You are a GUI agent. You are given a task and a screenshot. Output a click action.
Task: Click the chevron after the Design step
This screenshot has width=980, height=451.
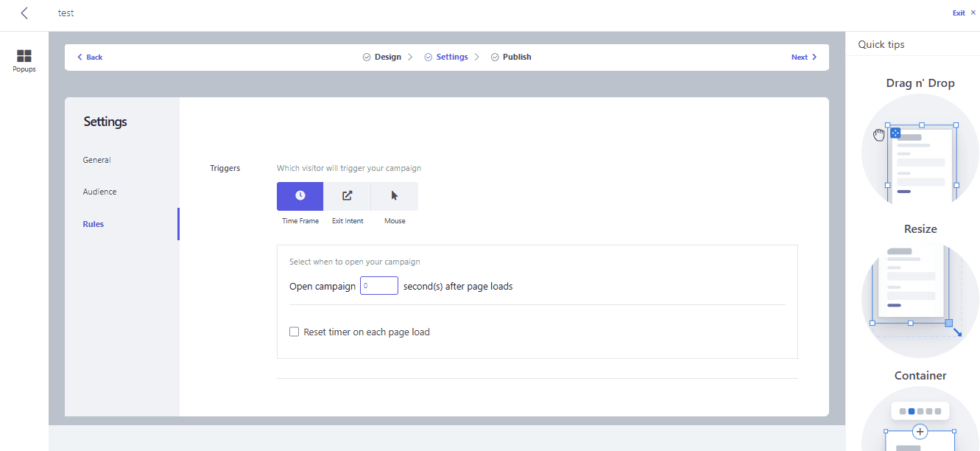(410, 57)
